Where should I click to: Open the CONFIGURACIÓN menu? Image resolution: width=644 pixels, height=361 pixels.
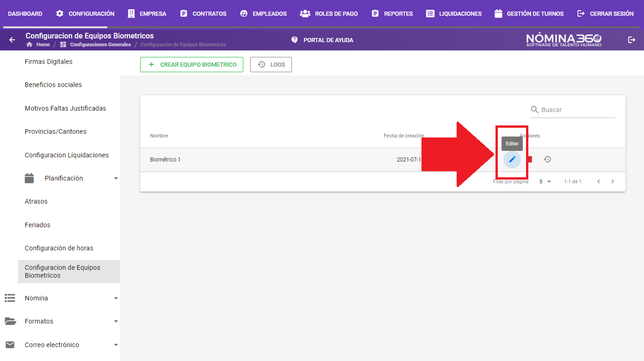[85, 14]
